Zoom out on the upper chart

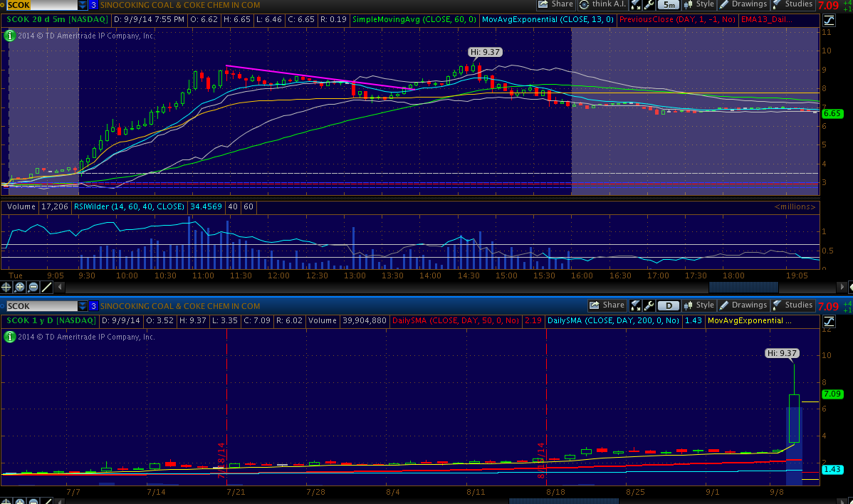33,287
